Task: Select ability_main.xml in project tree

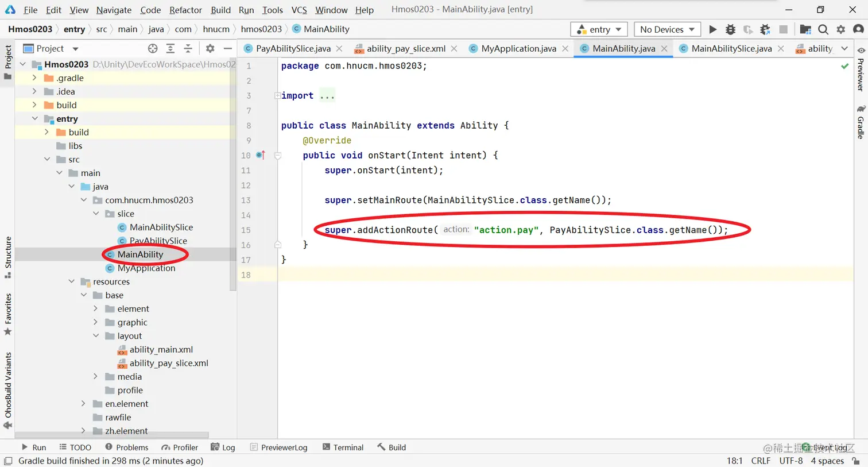Action: (x=161, y=349)
